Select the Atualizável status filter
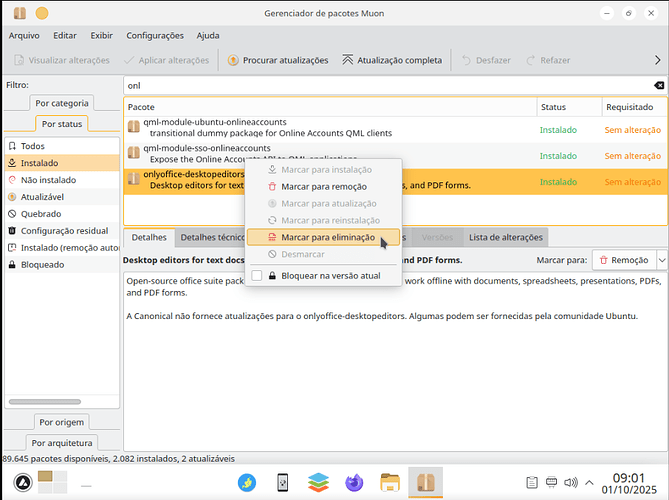 [46, 197]
